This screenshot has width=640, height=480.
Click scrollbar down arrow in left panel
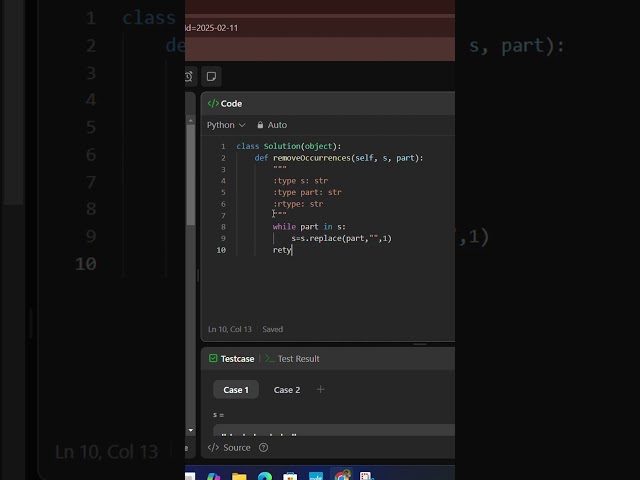tap(191, 430)
